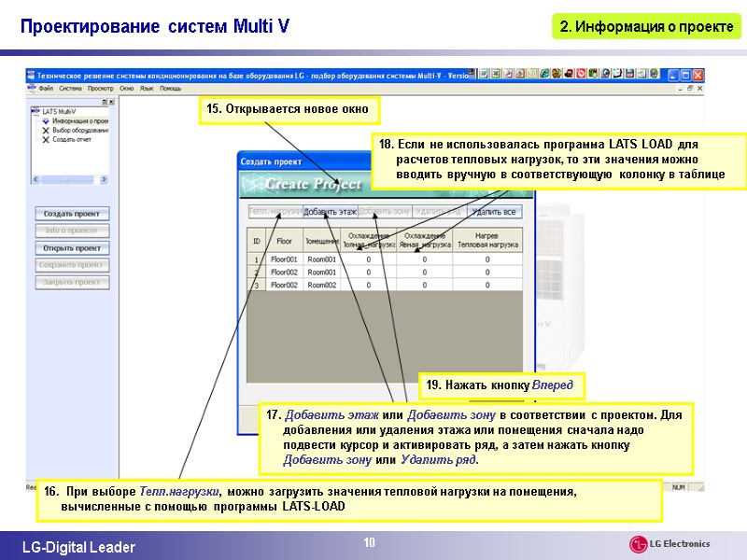Open the Просмотр menu
Image resolution: width=747 pixels, height=560 pixels.
pos(101,88)
